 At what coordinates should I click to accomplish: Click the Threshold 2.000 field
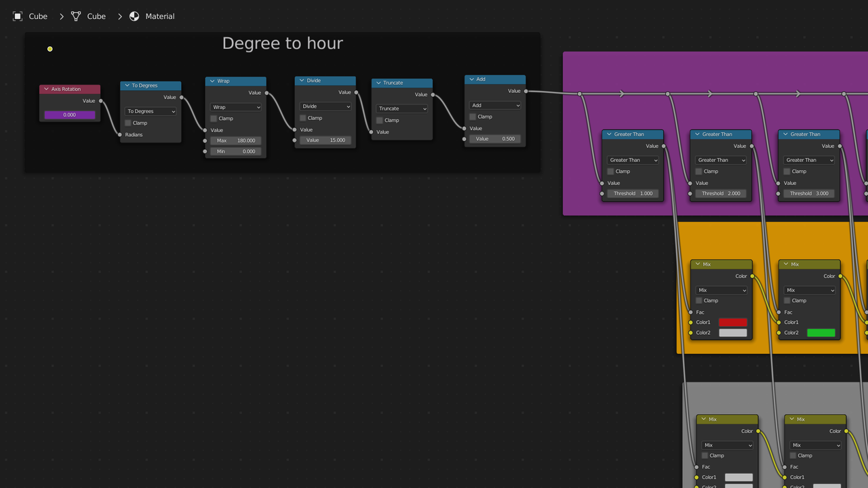click(721, 193)
